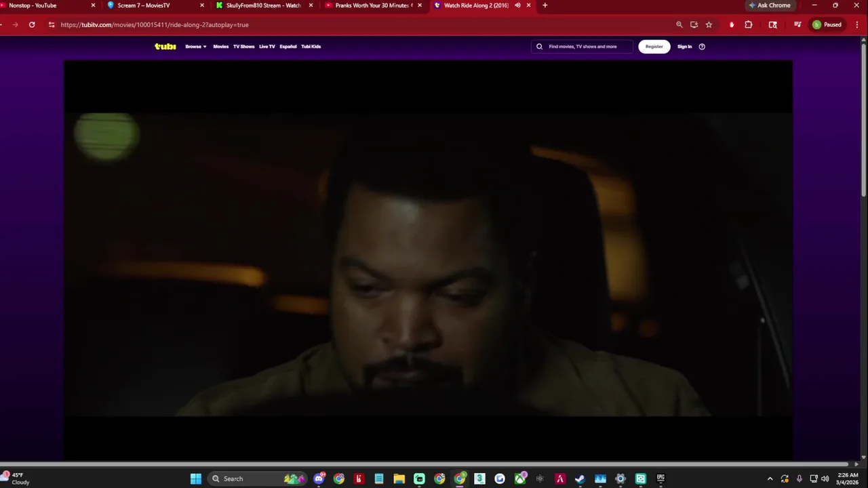Switch to the SkullyFrom810 Stream tab
868x488 pixels.
(x=263, y=5)
